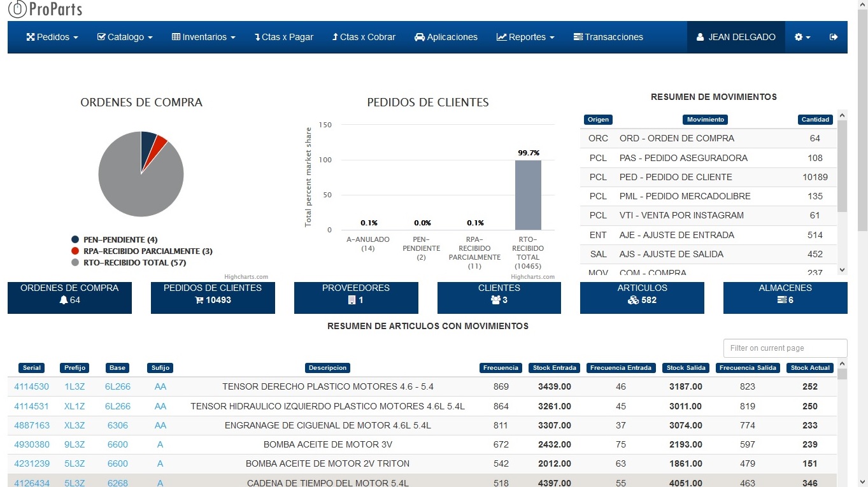Click the building icon in Proveedores tile
The width and height of the screenshot is (868, 487).
[x=351, y=300]
